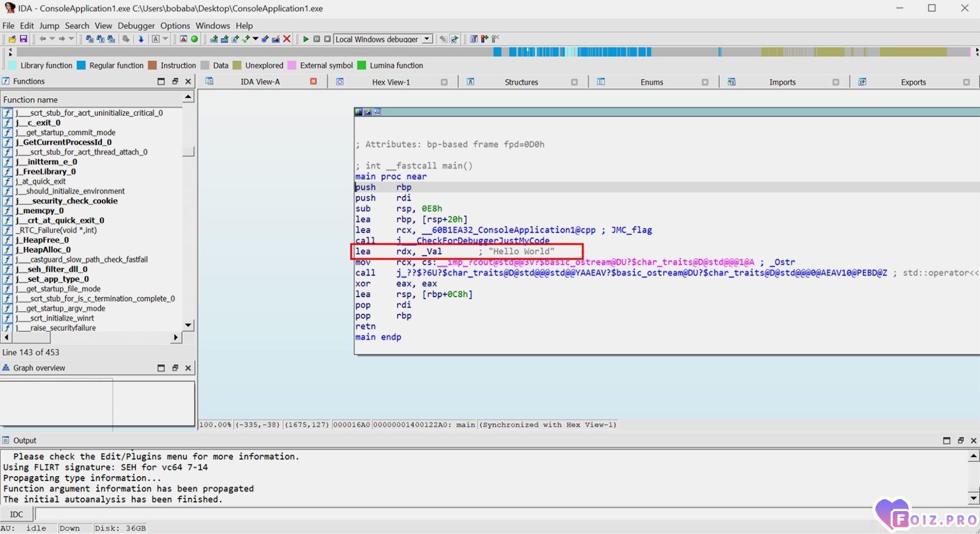This screenshot has width=980, height=534.
Task: Jump forward with the right arrow icon
Action: (62, 39)
